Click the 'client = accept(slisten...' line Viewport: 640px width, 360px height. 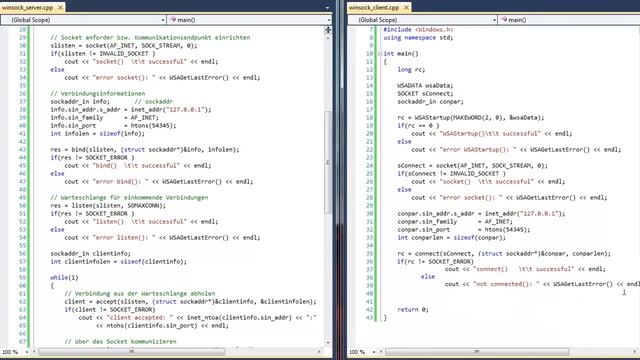pos(190,302)
